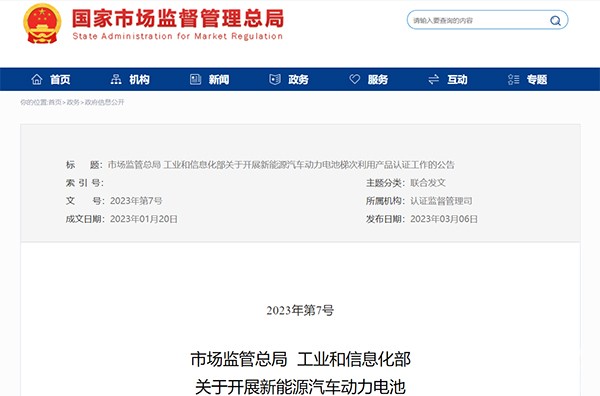Select document number 2023年第7号 in info table
This screenshot has height=396, width=600.
coord(136,201)
